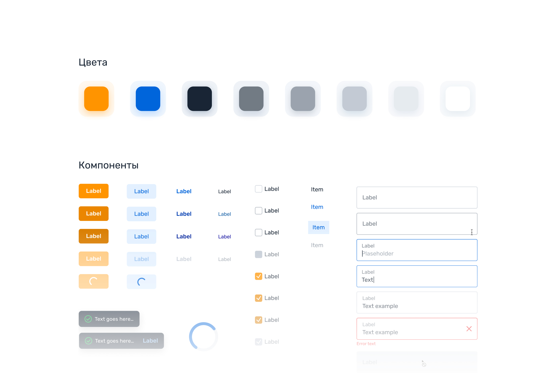Screen dimensions: 556x392
Task: Check the first unchecked Label checkbox
Action: [x=258, y=189]
